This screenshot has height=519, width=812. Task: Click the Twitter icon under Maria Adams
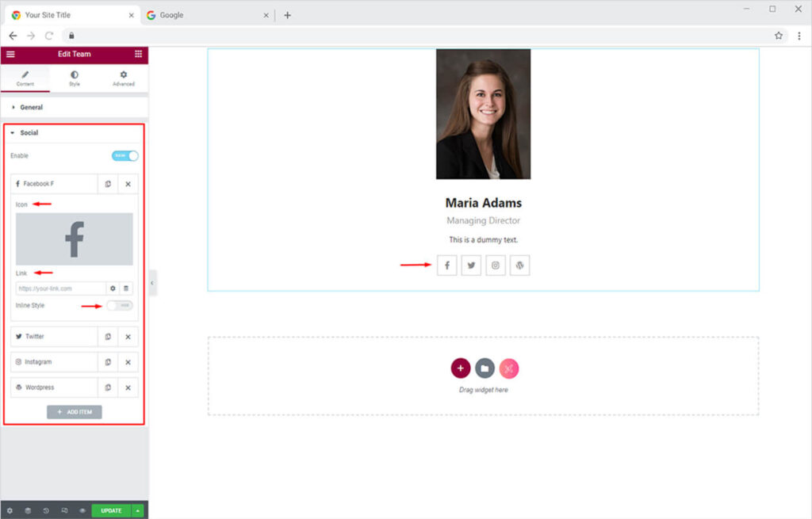click(x=471, y=265)
